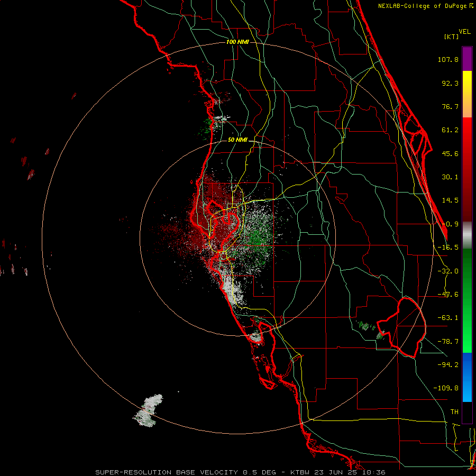This screenshot has height=476, width=476.
Task: Click the thick red circular lake outline in the southeast
Action: pyautogui.click(x=401, y=327)
